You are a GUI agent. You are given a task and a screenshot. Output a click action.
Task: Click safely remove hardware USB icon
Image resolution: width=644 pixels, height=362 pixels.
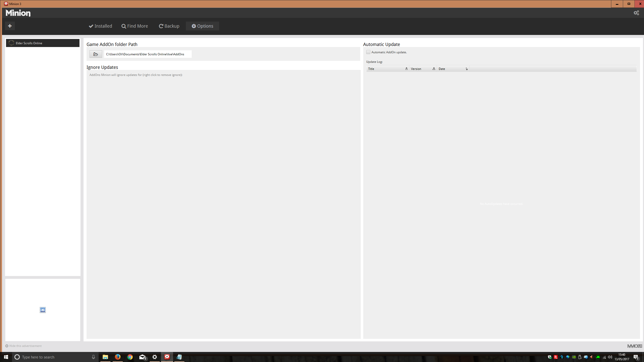580,357
